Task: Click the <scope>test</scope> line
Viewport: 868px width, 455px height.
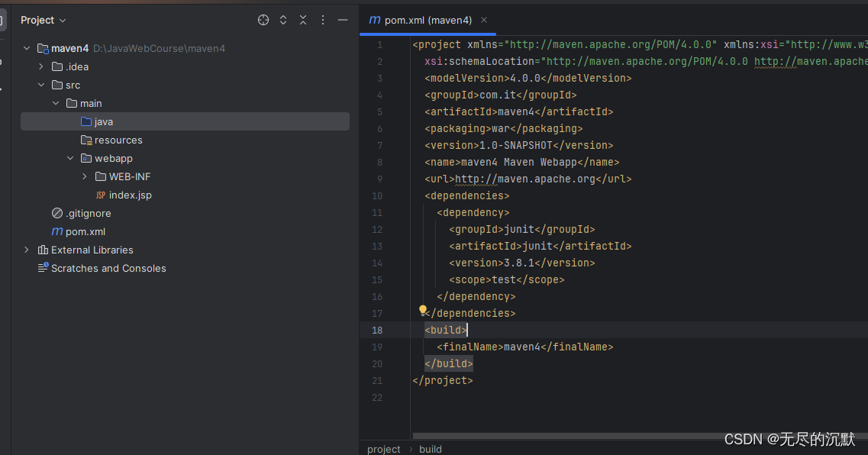Action: tap(506, 279)
